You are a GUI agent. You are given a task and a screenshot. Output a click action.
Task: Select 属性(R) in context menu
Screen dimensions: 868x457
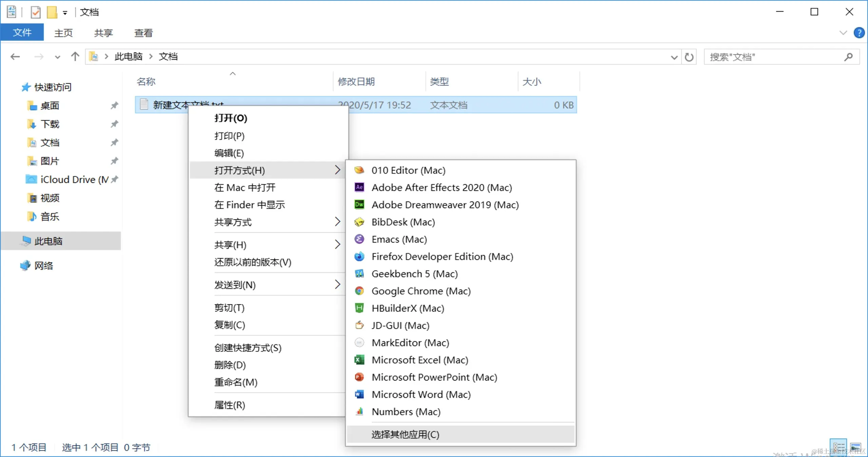(x=230, y=405)
